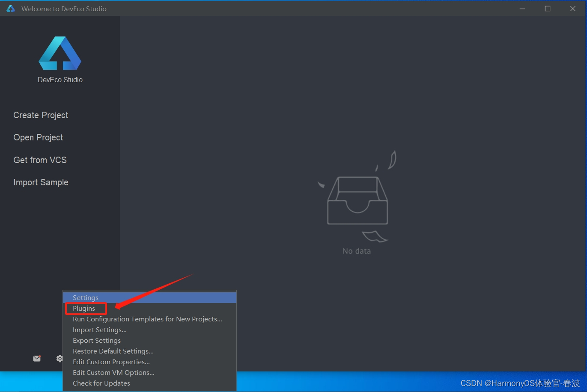Click Create Project
This screenshot has height=392, width=587.
41,115
